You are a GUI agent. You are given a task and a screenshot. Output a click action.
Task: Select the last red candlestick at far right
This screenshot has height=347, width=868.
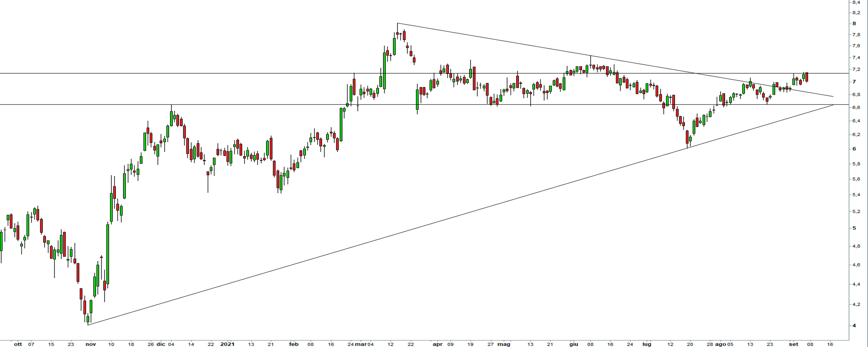pyautogui.click(x=807, y=77)
